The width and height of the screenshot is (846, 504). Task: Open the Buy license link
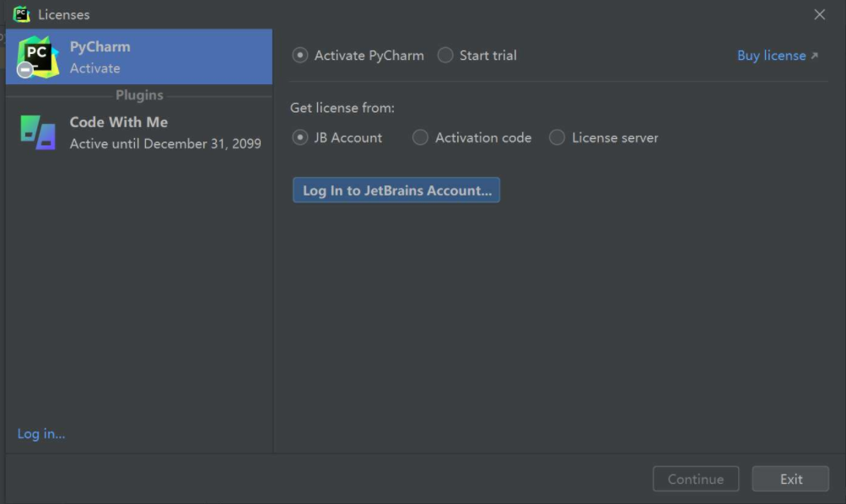click(x=772, y=56)
